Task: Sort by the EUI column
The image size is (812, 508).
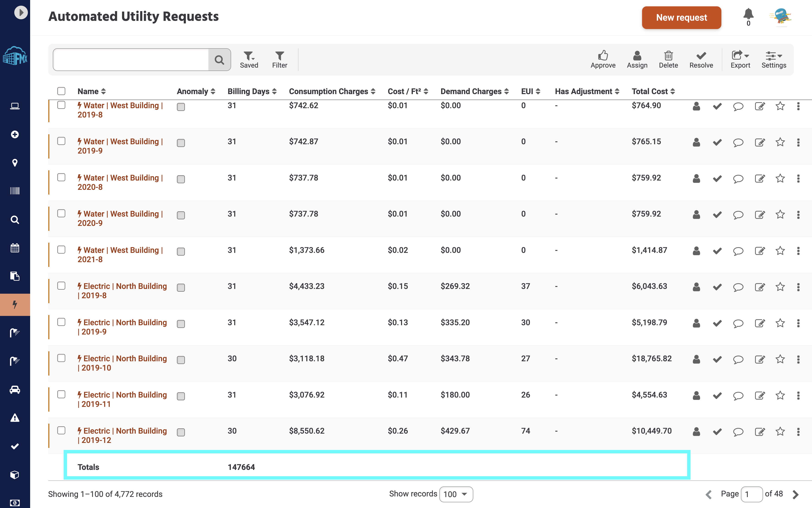Action: [530, 91]
